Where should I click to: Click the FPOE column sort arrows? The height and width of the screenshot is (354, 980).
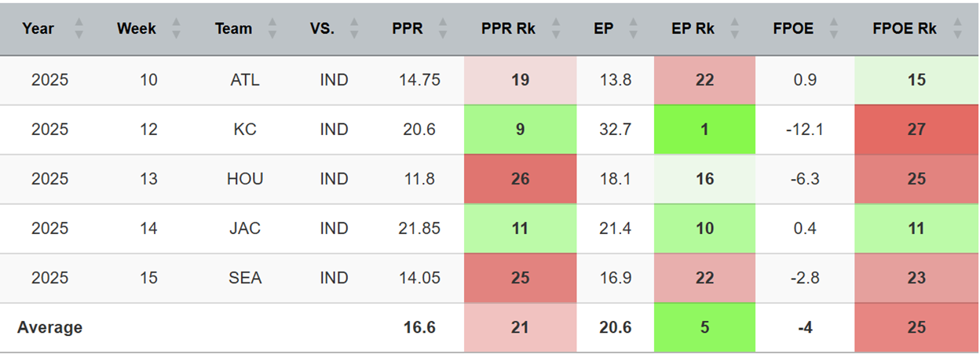coord(833,29)
